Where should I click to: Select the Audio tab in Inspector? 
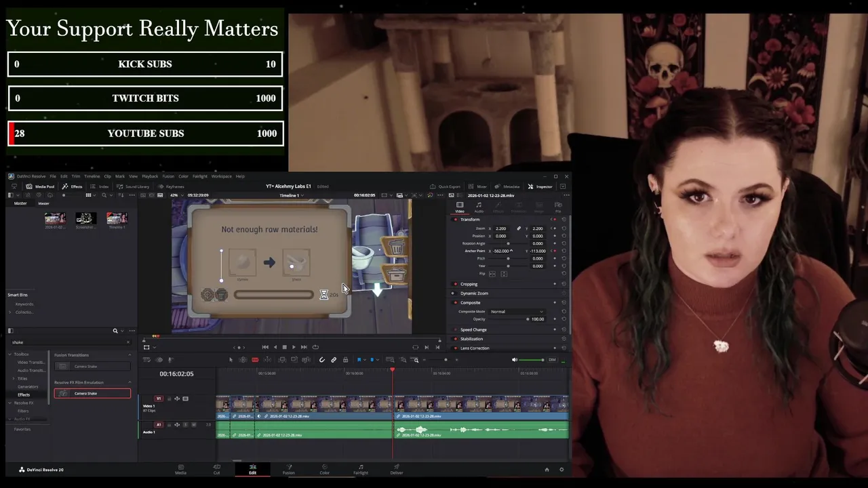click(x=479, y=207)
